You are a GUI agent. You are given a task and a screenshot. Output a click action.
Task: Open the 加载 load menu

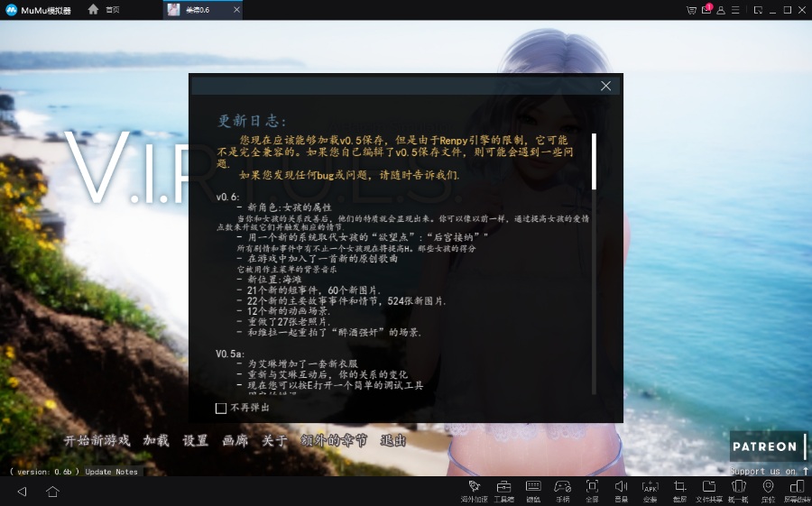pos(156,441)
